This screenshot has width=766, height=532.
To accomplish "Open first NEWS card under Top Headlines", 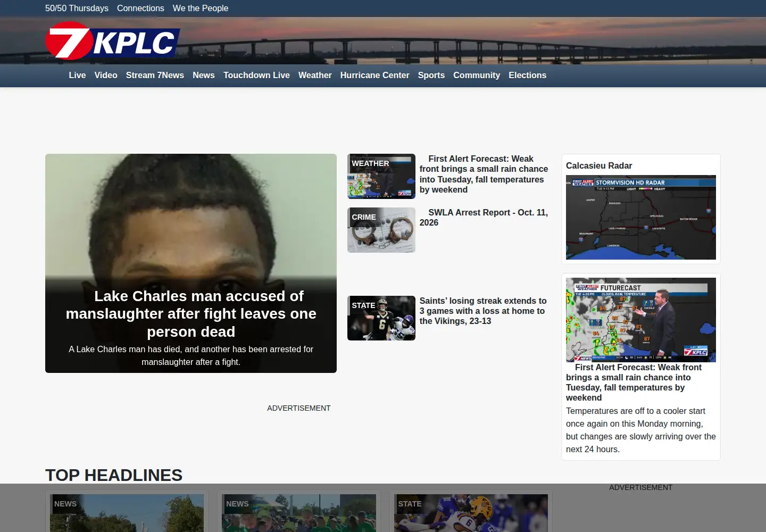I will tap(127, 513).
